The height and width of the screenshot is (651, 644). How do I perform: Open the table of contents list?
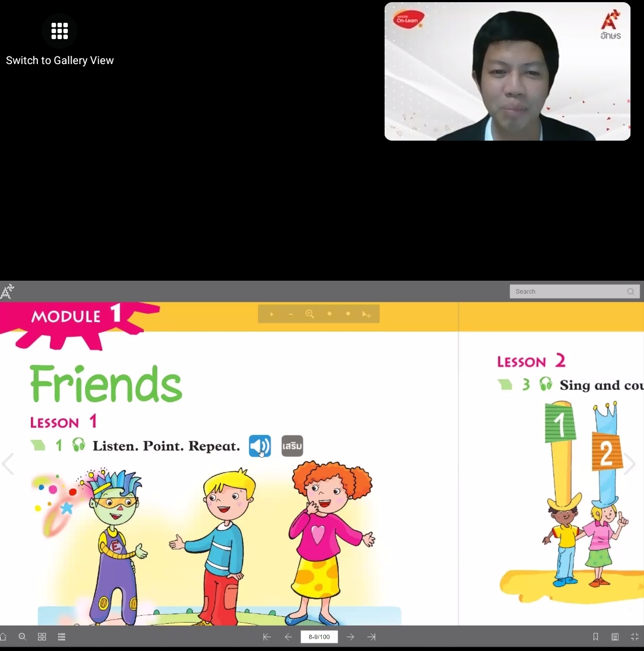click(x=61, y=636)
